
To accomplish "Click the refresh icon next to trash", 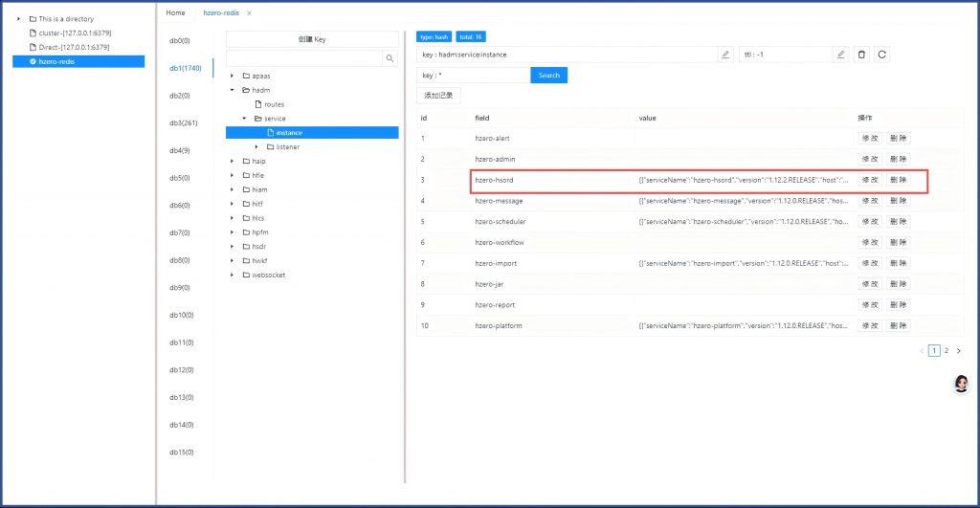I will pos(881,55).
